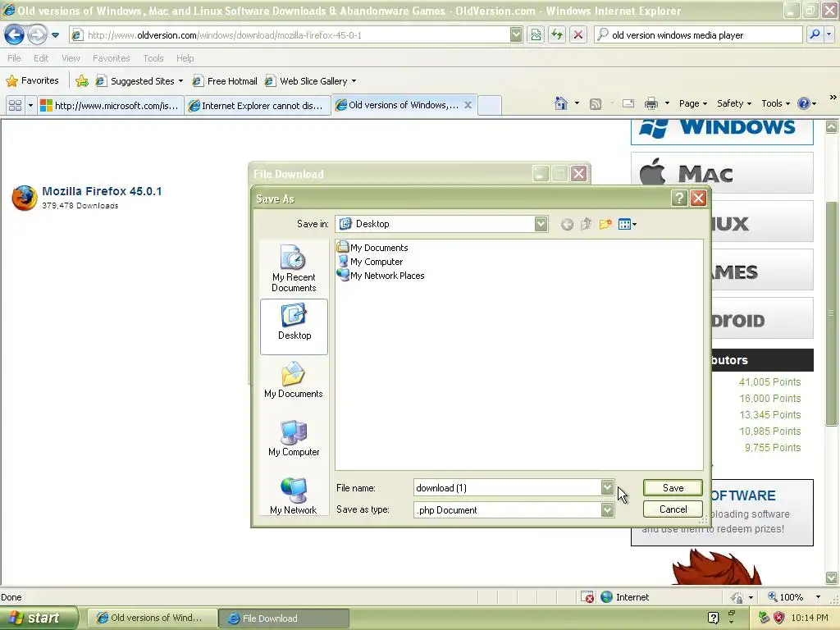Click Create New Folder icon
Viewport: 840px width, 630px height.
[605, 224]
